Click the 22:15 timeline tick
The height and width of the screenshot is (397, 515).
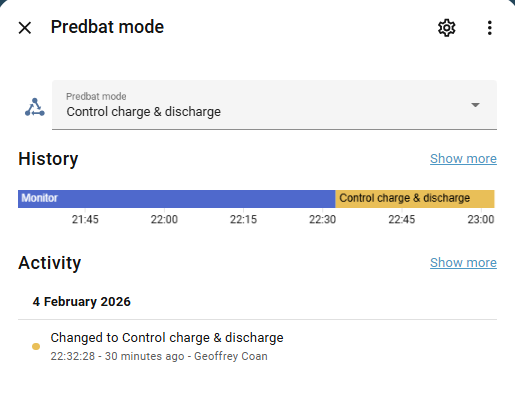coord(243,219)
